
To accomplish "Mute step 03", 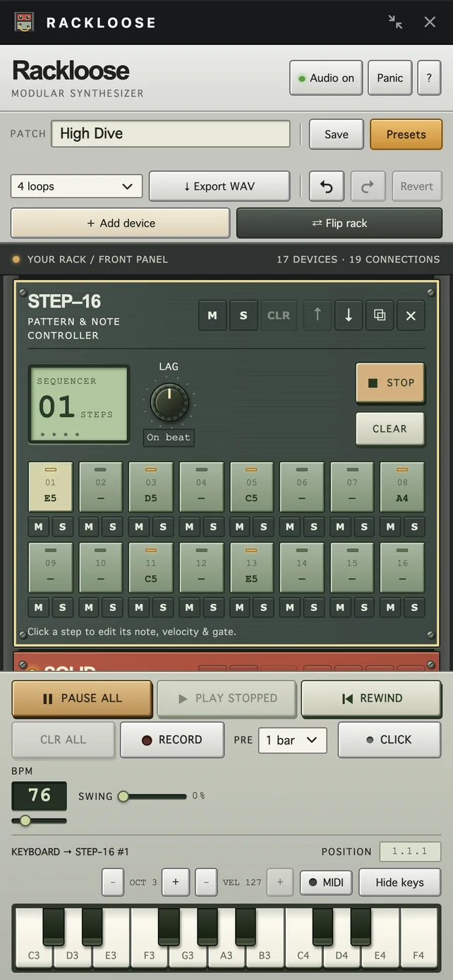I will (x=139, y=526).
